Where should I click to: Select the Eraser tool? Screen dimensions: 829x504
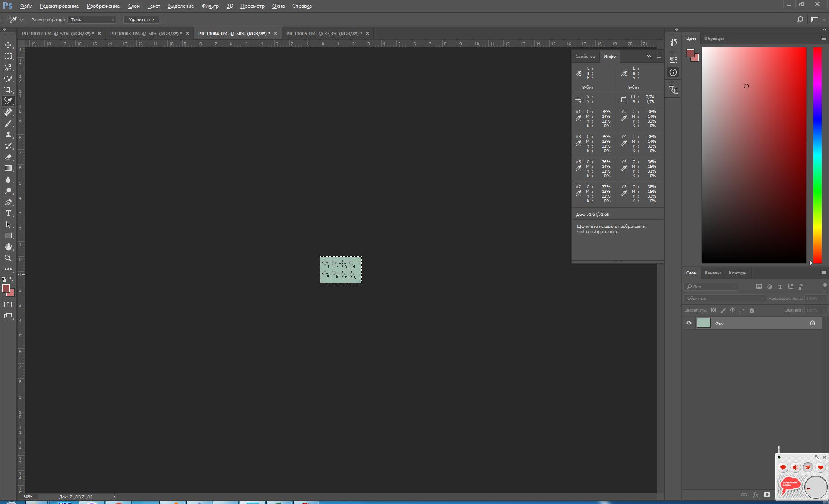[8, 157]
